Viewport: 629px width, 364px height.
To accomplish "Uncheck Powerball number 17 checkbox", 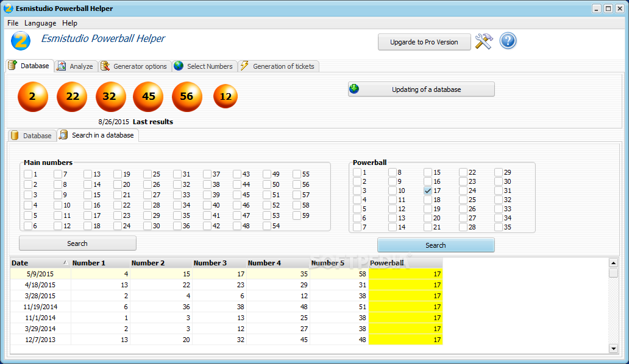I will [x=428, y=191].
